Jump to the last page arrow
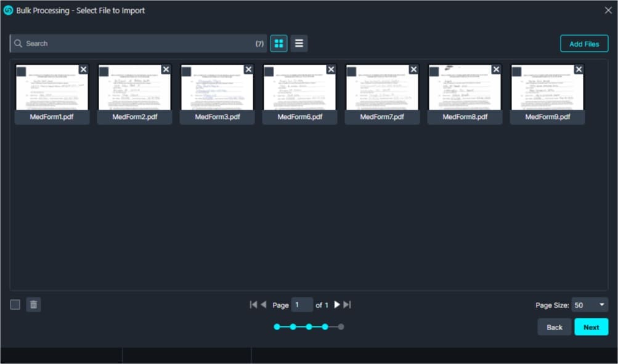 coord(348,304)
